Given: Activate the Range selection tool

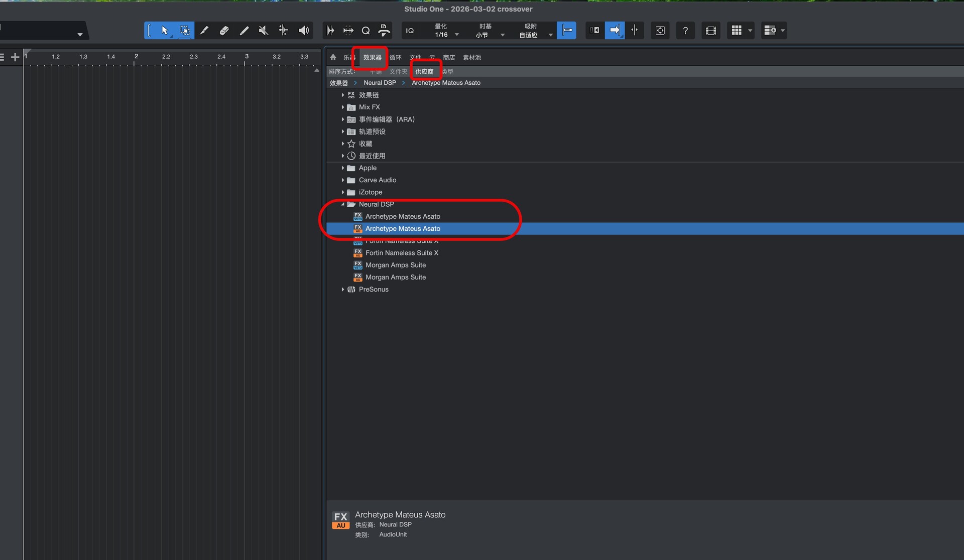Looking at the screenshot, I should pos(184,31).
